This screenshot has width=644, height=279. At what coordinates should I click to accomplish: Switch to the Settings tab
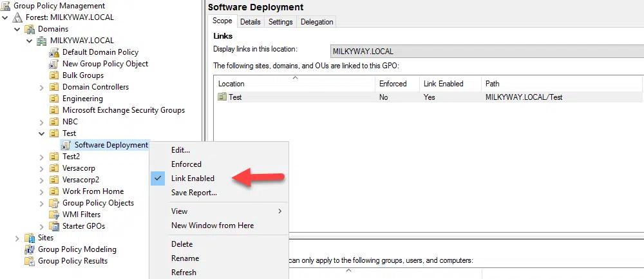281,22
